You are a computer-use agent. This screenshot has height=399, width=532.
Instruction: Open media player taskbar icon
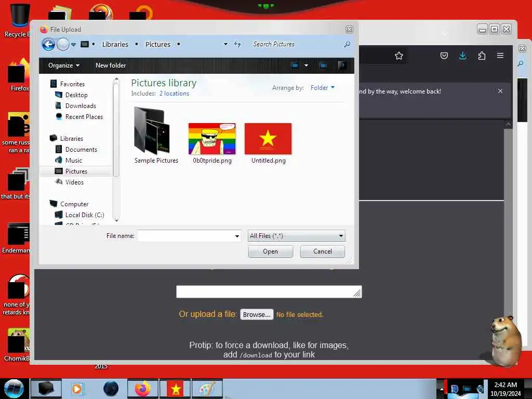pos(77,389)
